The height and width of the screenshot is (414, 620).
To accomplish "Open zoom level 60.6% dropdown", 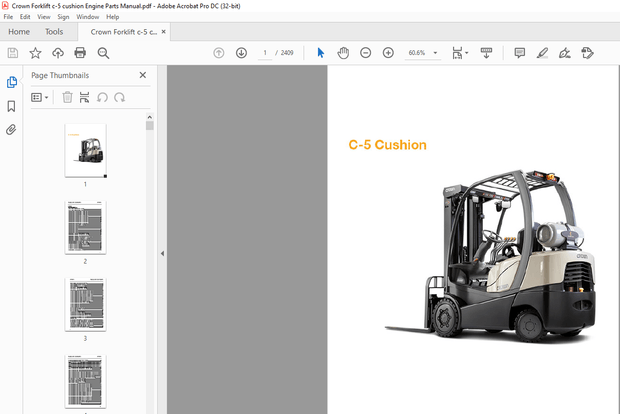I will [x=435, y=53].
